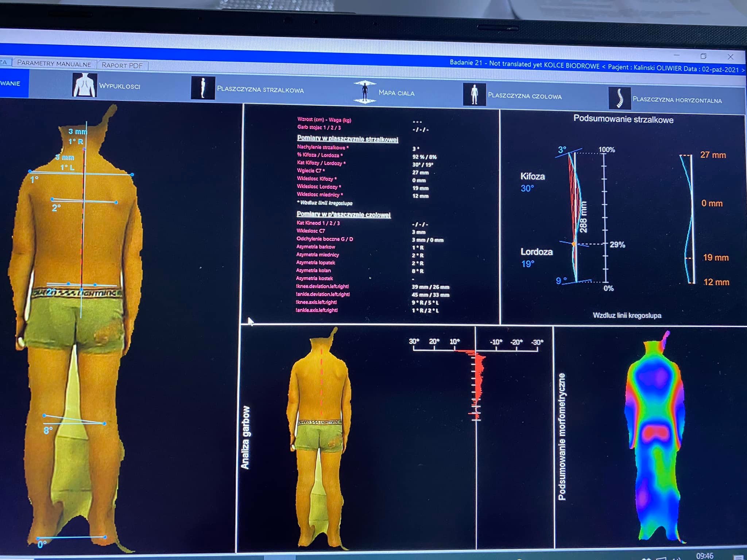Click the Wypuklosci label
This screenshot has height=560, width=747.
[x=120, y=86]
